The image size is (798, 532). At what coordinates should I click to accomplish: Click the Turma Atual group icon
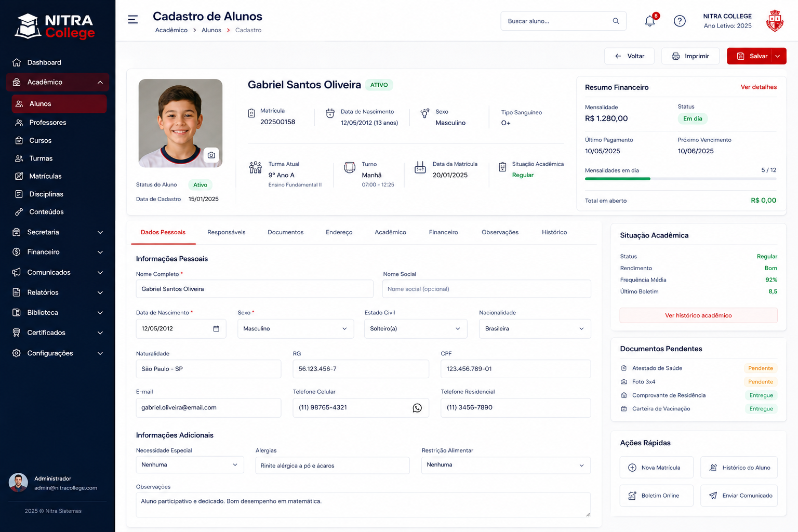[256, 167]
